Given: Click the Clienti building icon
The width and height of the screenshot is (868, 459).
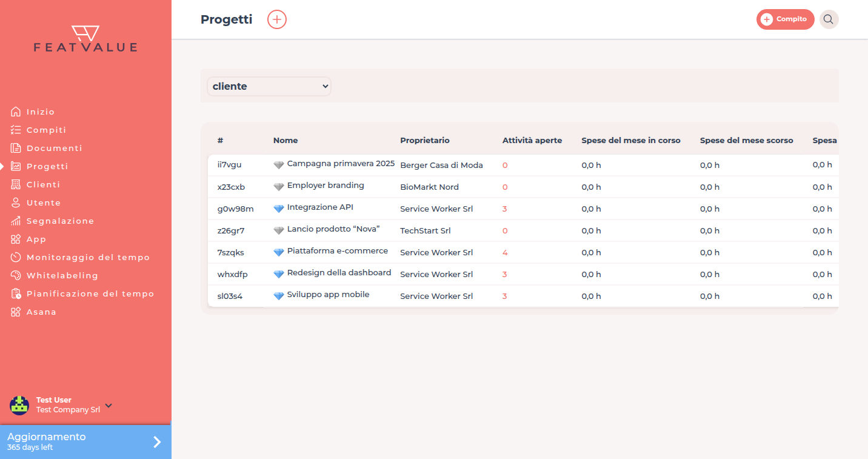Looking at the screenshot, I should coord(16,184).
